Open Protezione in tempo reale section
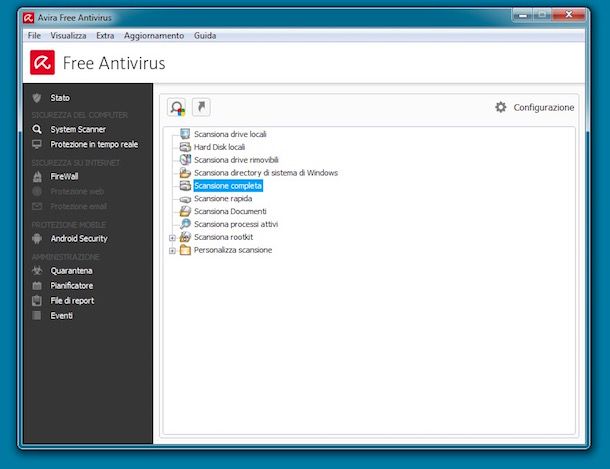 pyautogui.click(x=94, y=144)
